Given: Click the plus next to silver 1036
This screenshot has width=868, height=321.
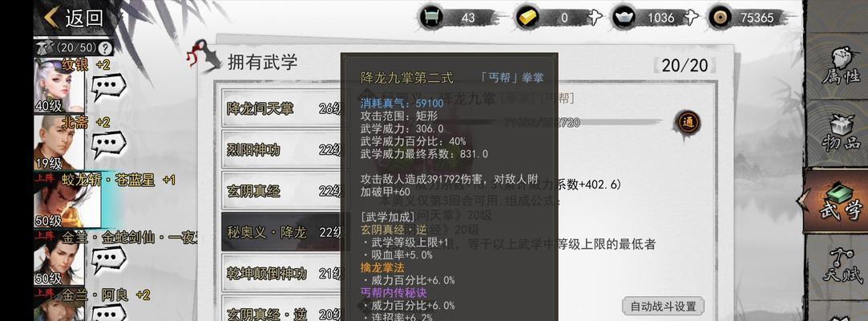Looking at the screenshot, I should click(690, 18).
